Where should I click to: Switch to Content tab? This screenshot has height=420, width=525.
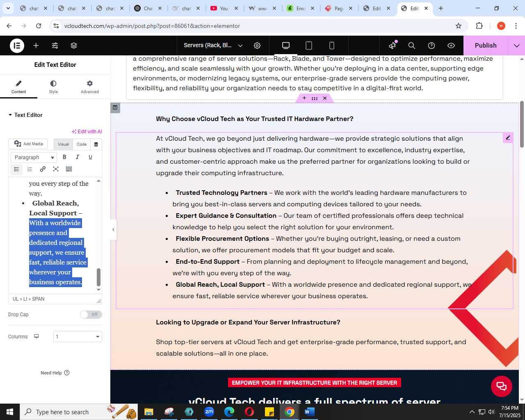(x=18, y=87)
